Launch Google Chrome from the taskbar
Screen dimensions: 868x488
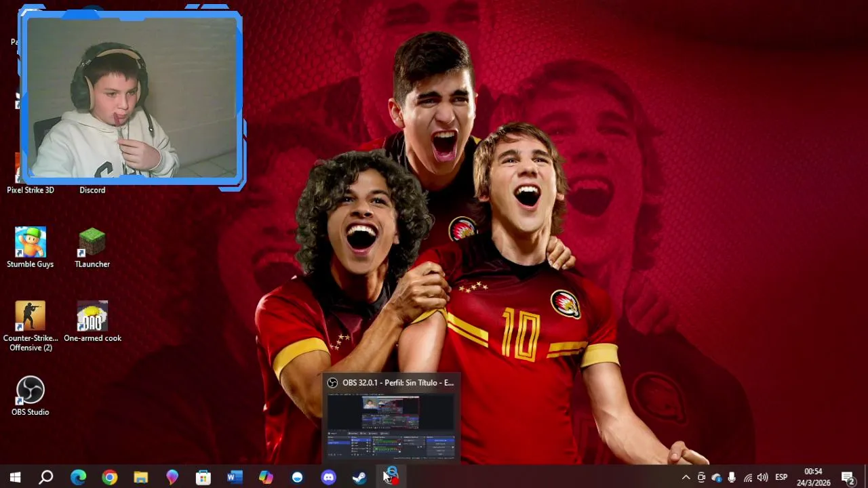109,477
